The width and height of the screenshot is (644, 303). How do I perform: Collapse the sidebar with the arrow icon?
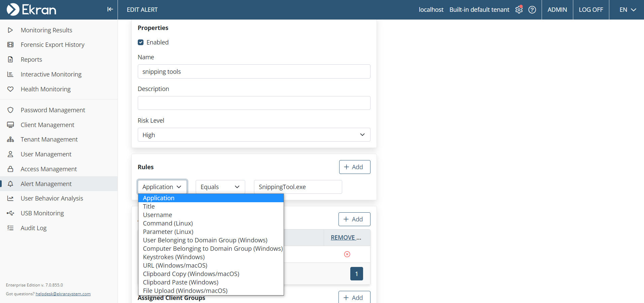click(x=110, y=9)
